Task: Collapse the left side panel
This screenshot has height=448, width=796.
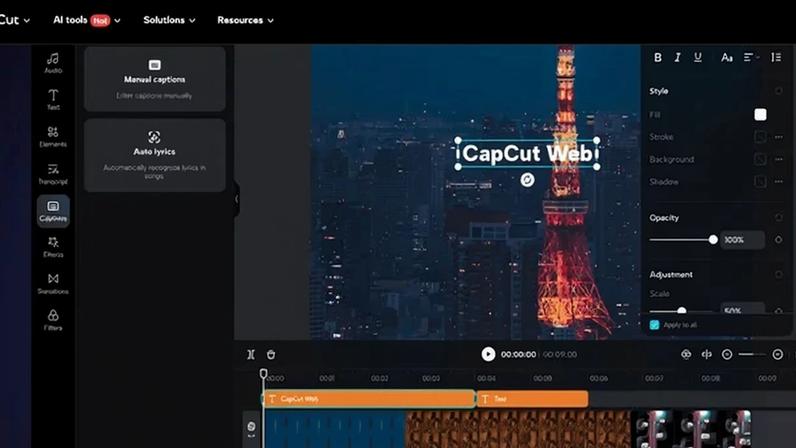Action: (x=237, y=199)
